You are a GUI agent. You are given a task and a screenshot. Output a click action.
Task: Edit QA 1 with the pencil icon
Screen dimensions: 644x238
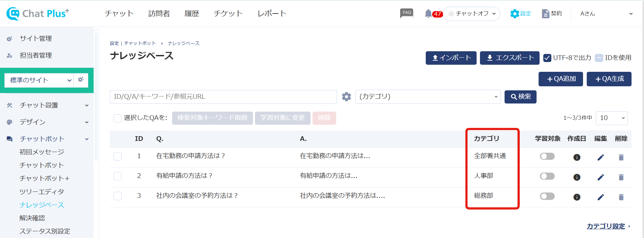(601, 157)
